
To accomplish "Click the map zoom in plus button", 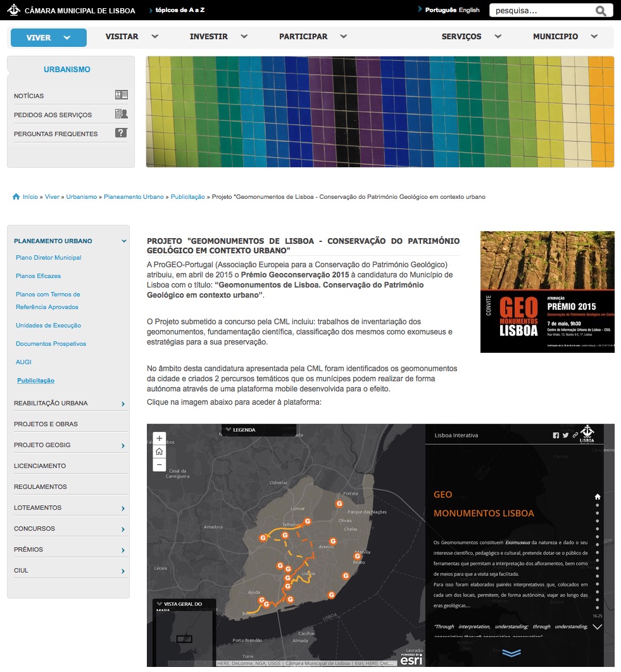I will (x=160, y=438).
